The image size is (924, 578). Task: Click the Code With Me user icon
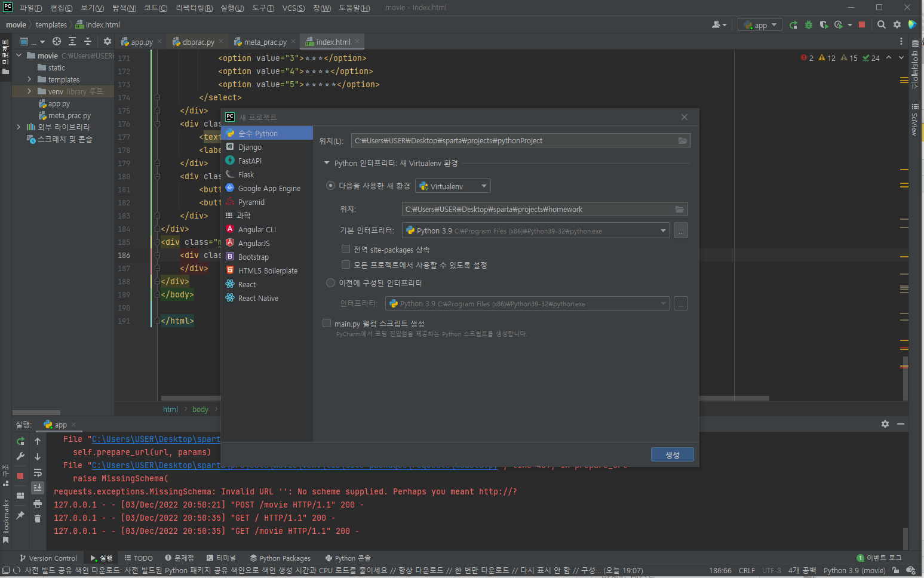click(x=719, y=24)
